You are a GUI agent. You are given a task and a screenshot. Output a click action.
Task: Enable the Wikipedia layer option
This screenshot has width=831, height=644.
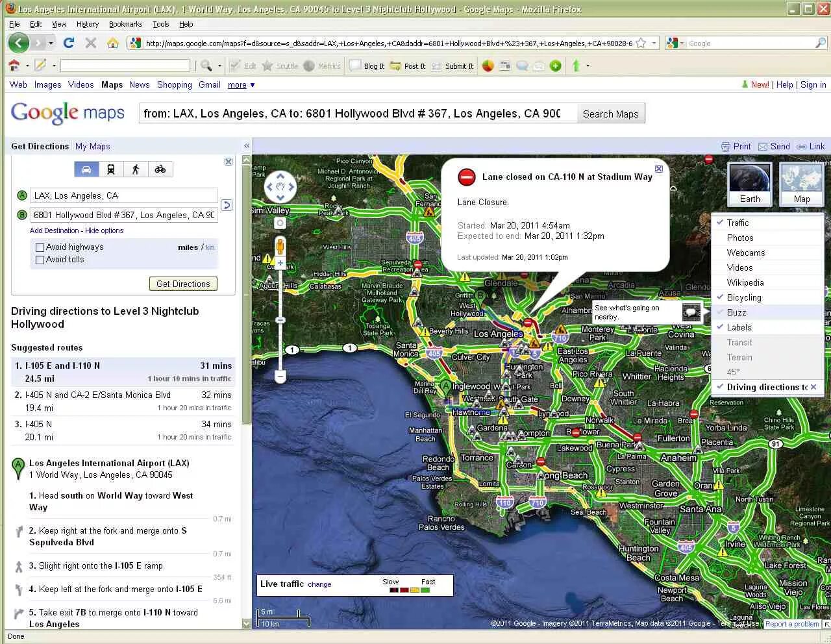tap(767, 282)
